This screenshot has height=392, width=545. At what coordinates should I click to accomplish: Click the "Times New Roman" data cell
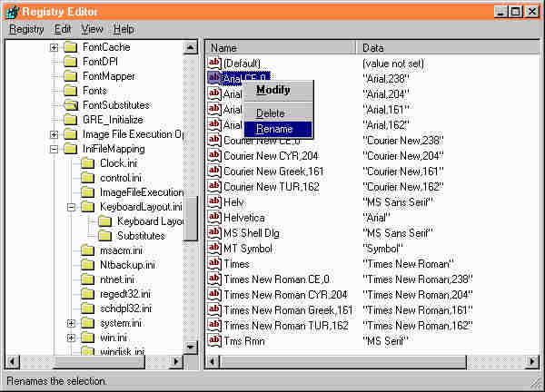(x=408, y=264)
